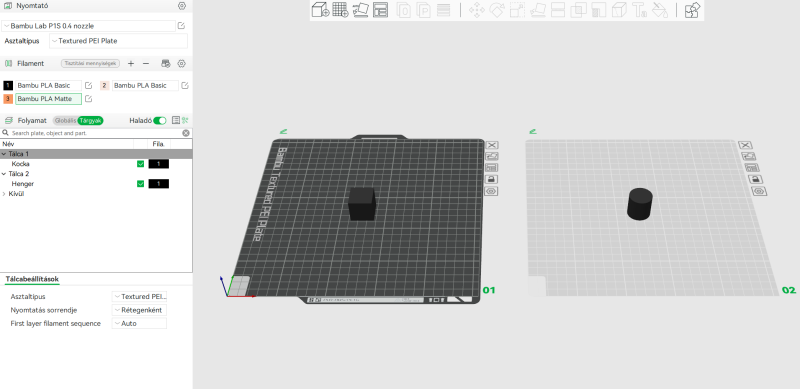Select the Move tool in top toolbar
The height and width of the screenshot is (389, 800).
(477, 10)
